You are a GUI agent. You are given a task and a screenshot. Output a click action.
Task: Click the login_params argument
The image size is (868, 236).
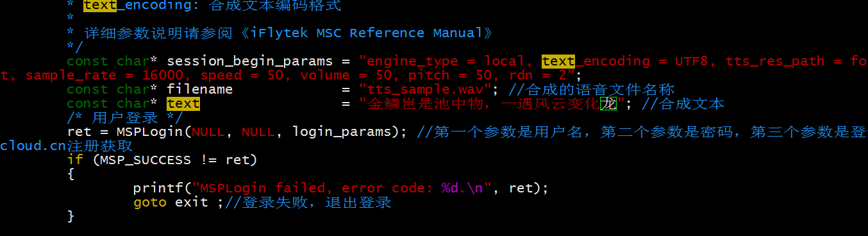click(x=342, y=131)
